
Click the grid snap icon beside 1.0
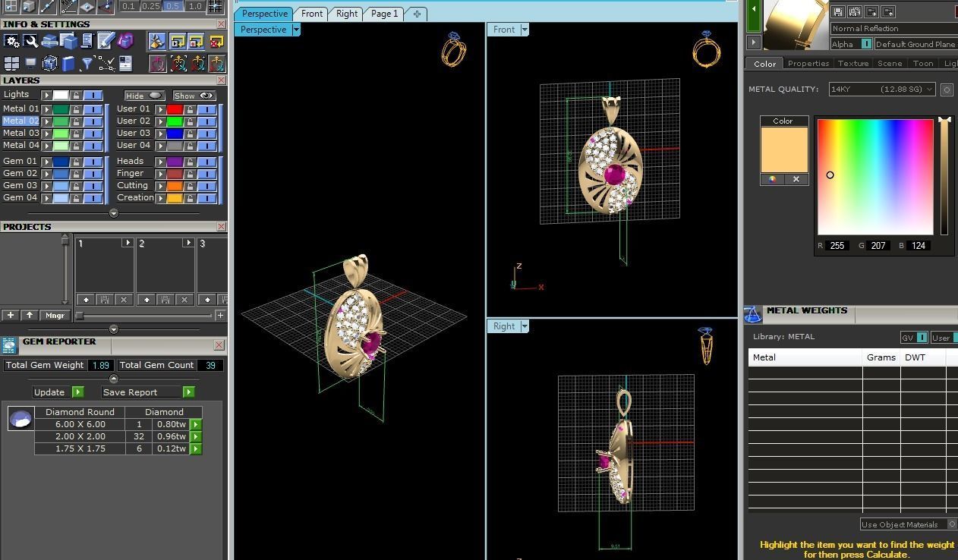click(x=215, y=6)
